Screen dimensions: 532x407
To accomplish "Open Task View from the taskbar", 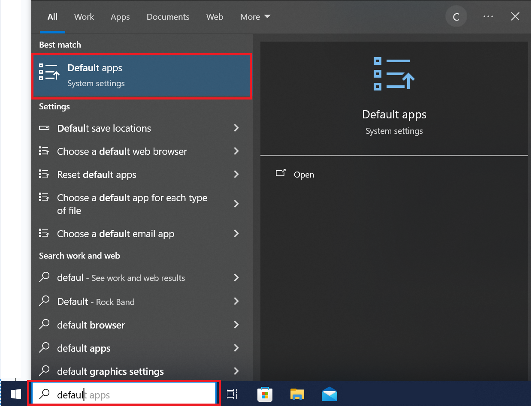I will click(232, 394).
